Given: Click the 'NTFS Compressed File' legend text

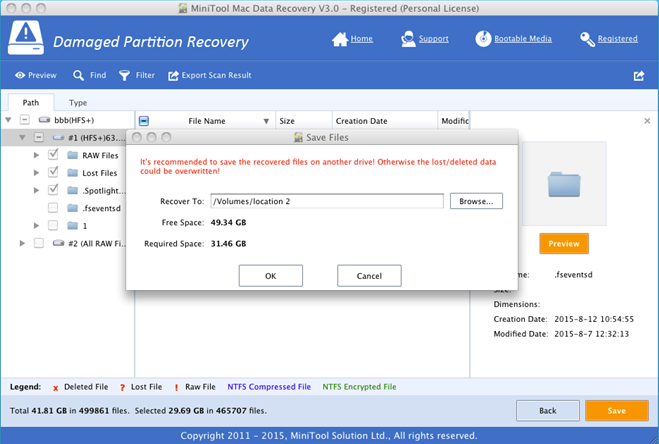Looking at the screenshot, I should click(269, 387).
